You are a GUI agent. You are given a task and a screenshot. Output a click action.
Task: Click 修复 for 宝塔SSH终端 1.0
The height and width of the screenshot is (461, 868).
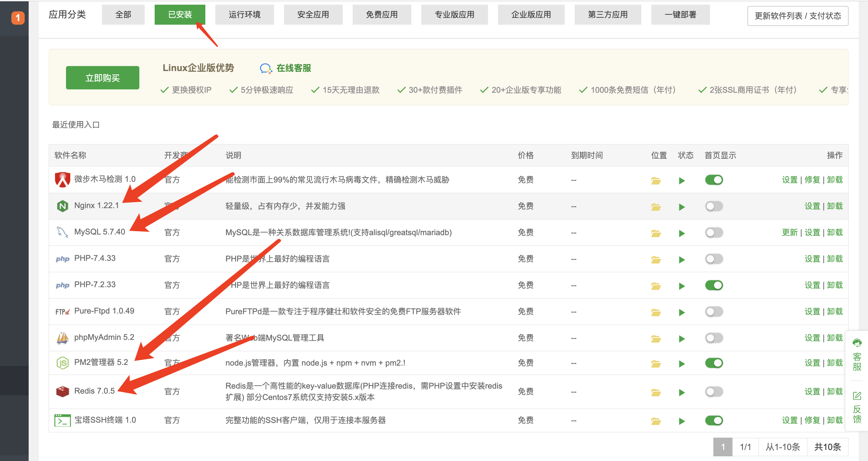[812, 420]
